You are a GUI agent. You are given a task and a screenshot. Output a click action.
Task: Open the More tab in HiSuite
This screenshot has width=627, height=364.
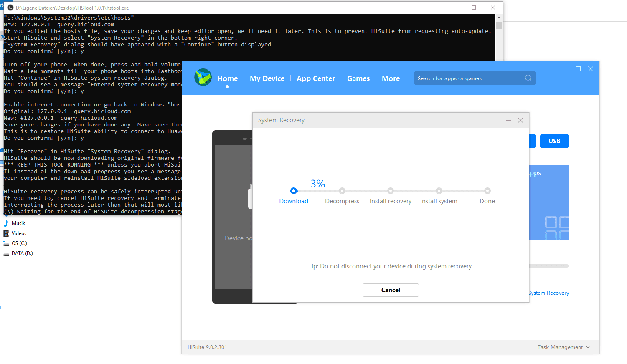391,78
